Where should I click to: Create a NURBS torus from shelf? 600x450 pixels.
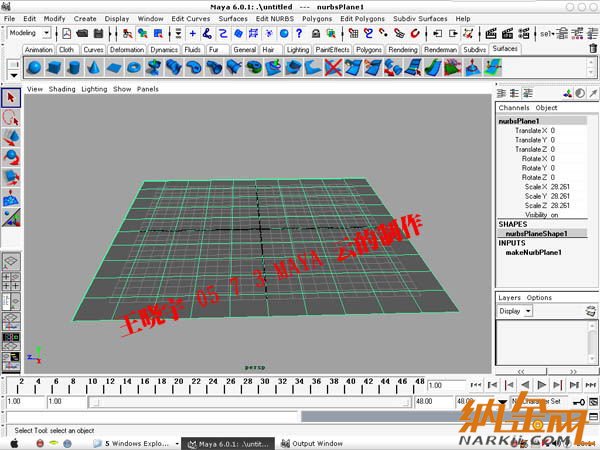(x=134, y=68)
